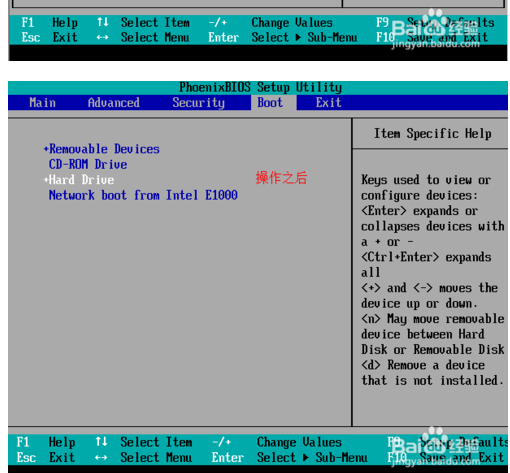Click the red 操作之后 annotation text

pyautogui.click(x=281, y=178)
